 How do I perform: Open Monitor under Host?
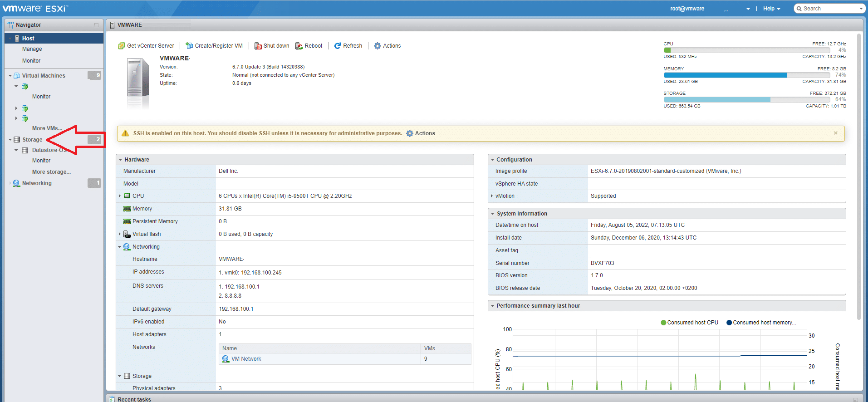(31, 61)
